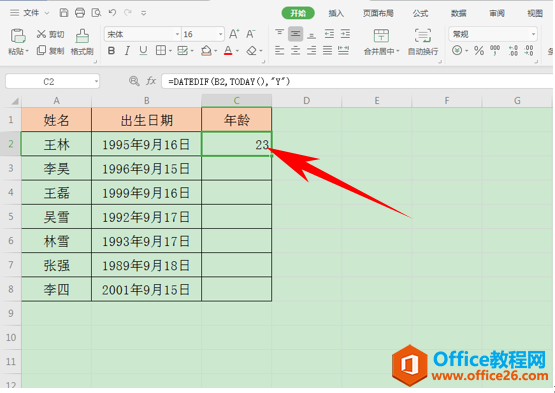555x393 pixels.
Task: Undo the last action
Action: (112, 13)
